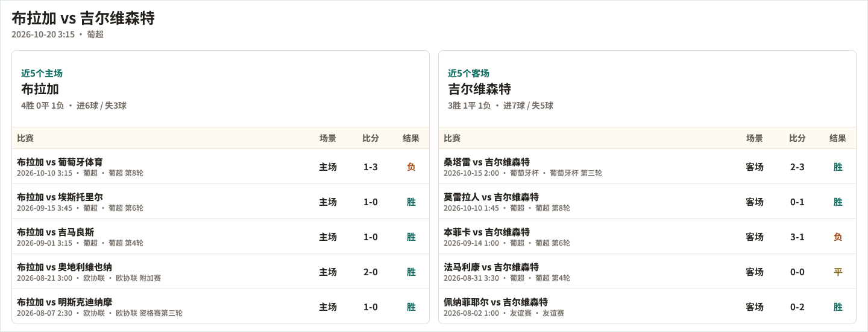Click 场景 column header in 吉尔维森特 table
This screenshot has height=332, width=868.
(x=755, y=138)
